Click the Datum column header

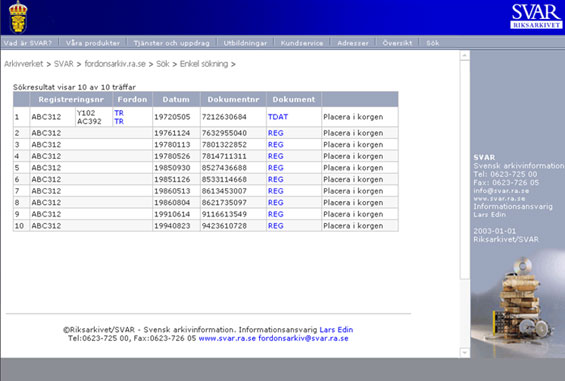click(176, 99)
